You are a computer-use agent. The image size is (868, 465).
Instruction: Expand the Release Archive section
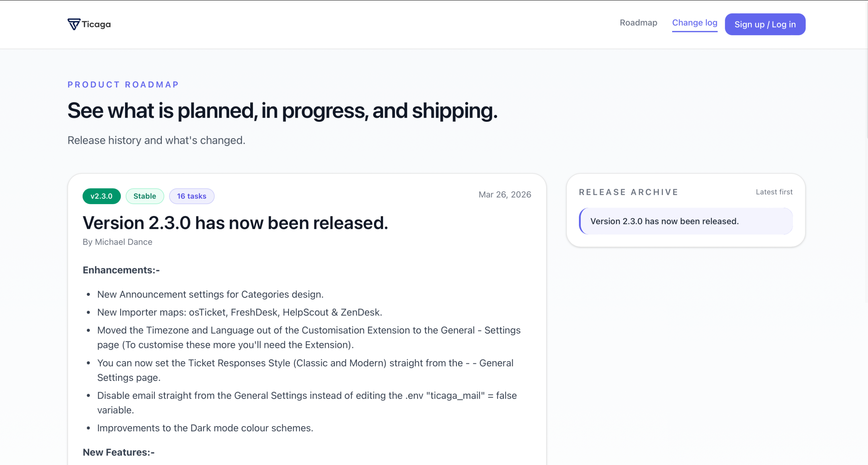628,192
